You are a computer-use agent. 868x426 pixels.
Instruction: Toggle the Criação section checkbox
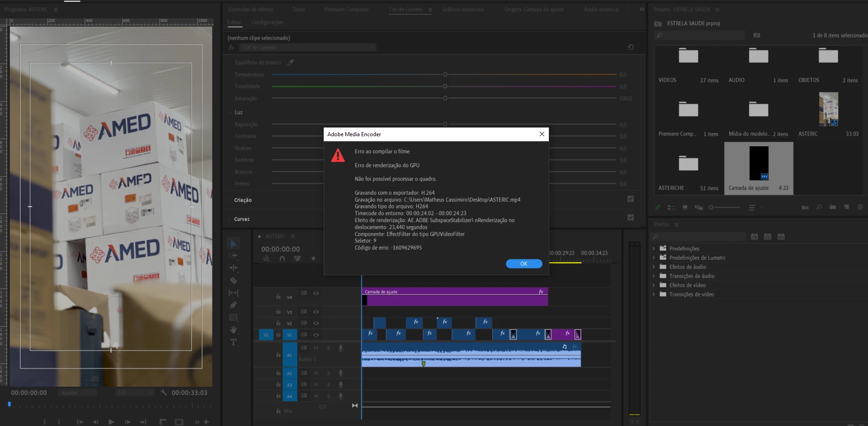point(631,199)
